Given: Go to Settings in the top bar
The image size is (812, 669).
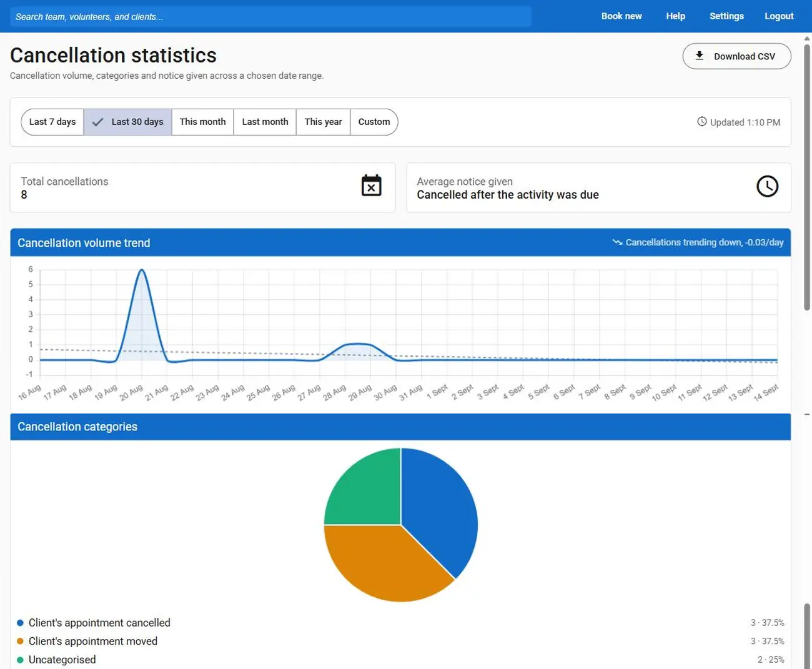Looking at the screenshot, I should (x=726, y=16).
